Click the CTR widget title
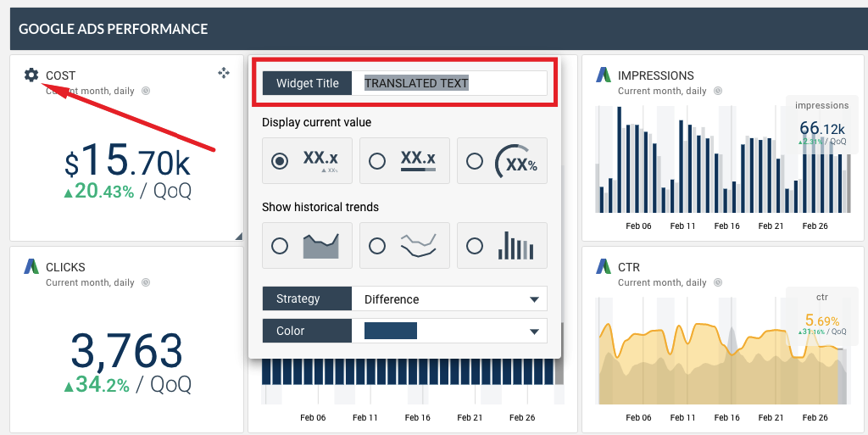 point(629,267)
